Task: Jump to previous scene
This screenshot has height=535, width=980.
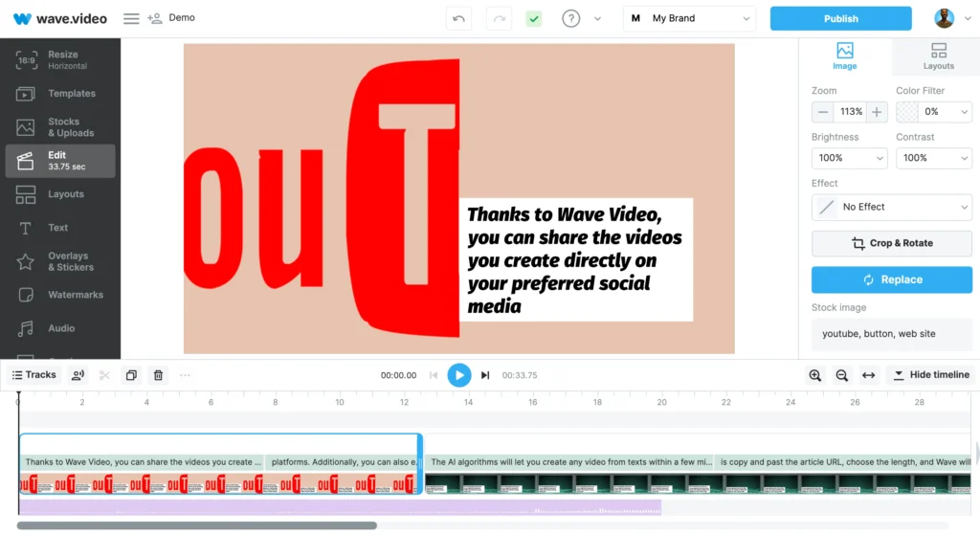Action: point(434,375)
